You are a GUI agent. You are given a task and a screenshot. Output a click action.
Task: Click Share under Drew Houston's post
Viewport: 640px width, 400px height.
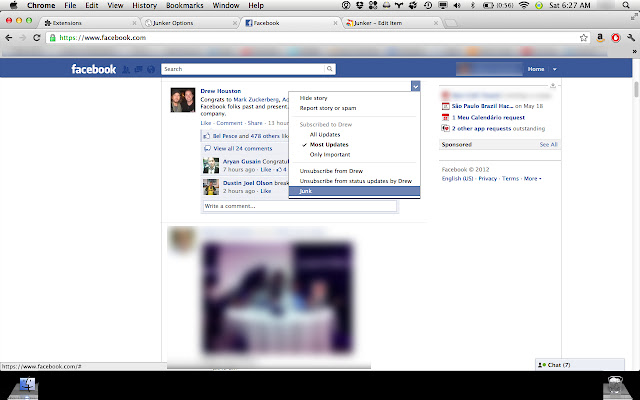255,123
